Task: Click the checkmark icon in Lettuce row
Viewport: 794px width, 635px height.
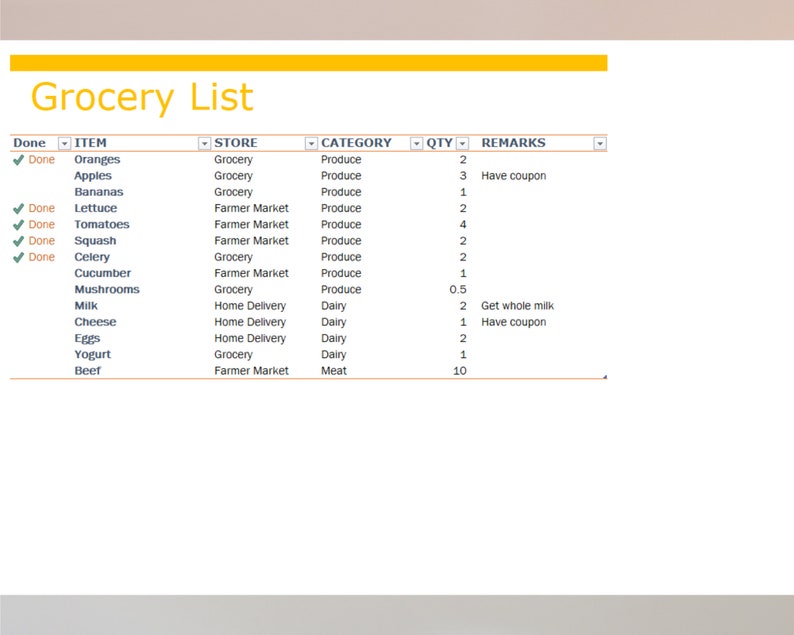Action: pyautogui.click(x=18, y=209)
